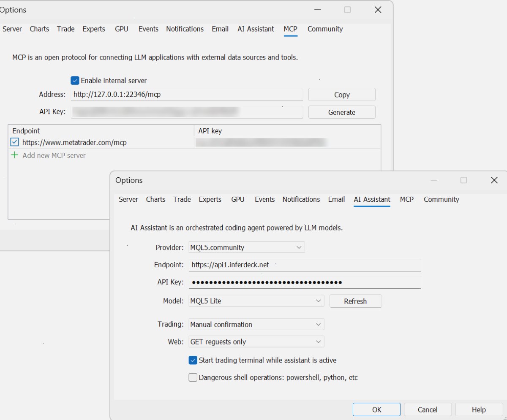Screen dimensions: 507x420
Task: Confirm settings with the OK button
Action: pos(376,409)
